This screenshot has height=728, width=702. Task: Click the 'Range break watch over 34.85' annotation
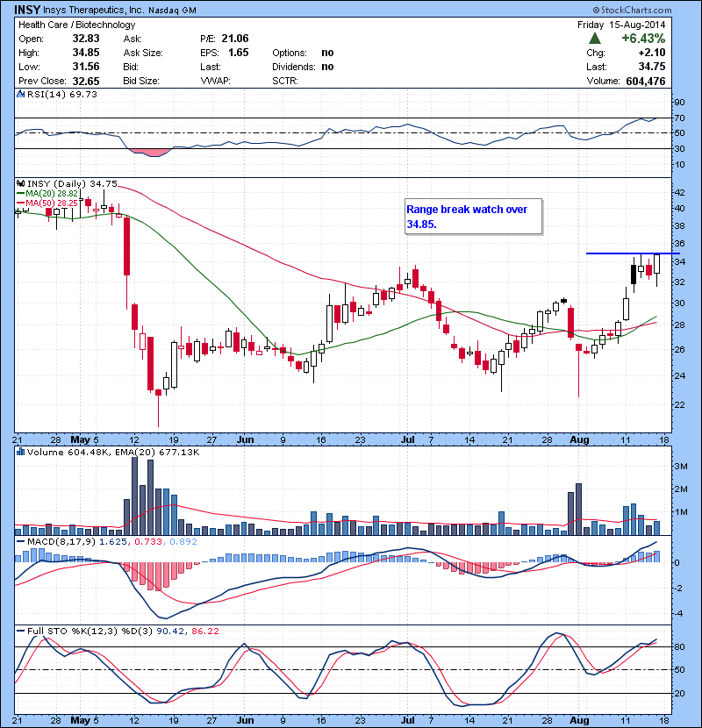click(474, 217)
